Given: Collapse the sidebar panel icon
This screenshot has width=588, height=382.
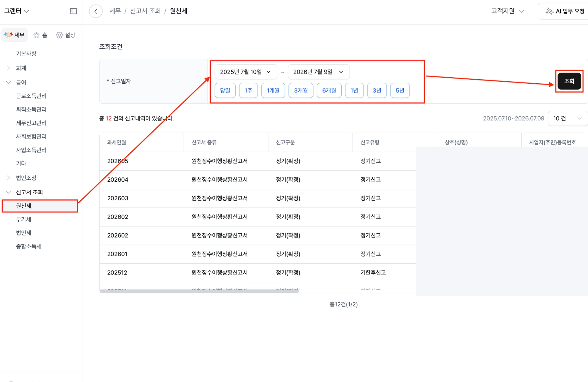Looking at the screenshot, I should pyautogui.click(x=73, y=11).
